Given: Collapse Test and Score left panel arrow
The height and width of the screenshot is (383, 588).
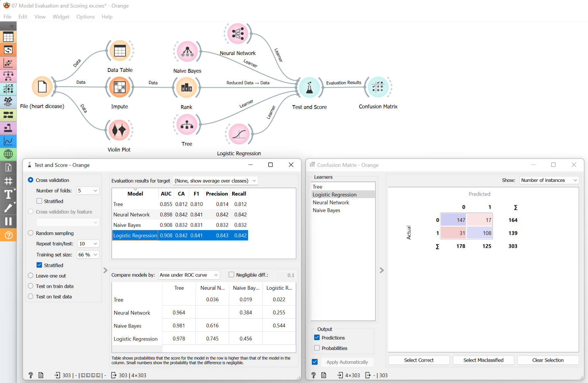Looking at the screenshot, I should pyautogui.click(x=105, y=270).
